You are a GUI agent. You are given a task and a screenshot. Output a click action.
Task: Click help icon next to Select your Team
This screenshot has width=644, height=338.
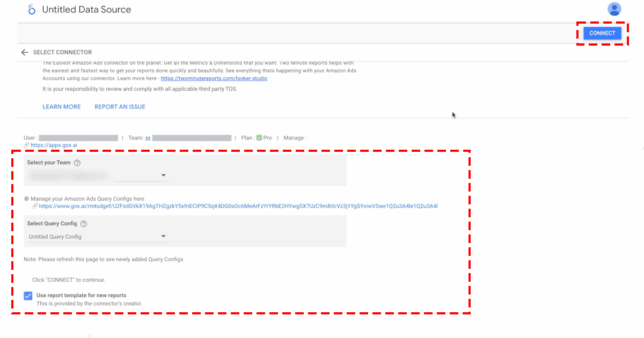tap(77, 163)
